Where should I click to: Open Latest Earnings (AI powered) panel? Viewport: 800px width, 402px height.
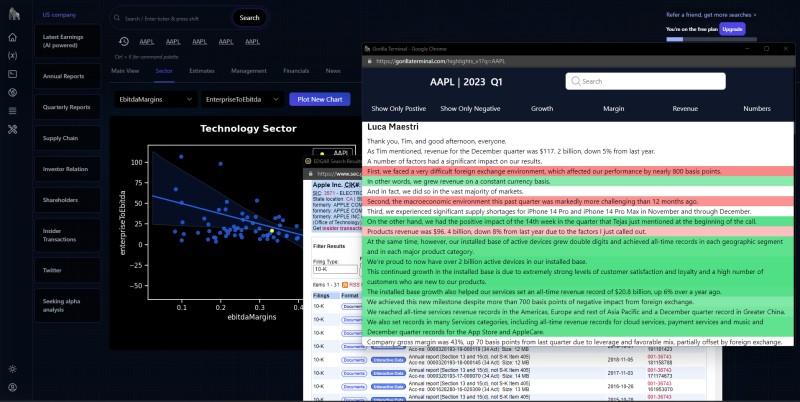tap(67, 41)
